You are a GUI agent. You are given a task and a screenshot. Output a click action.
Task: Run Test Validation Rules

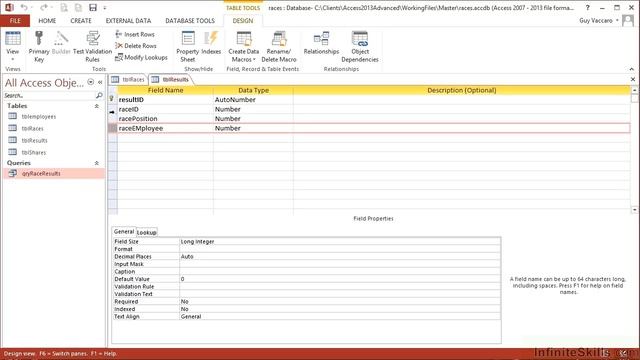pos(93,47)
